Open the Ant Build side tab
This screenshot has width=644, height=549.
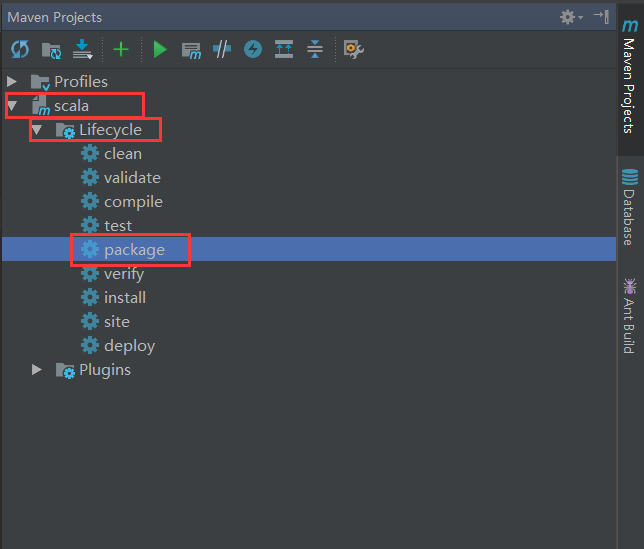[630, 316]
